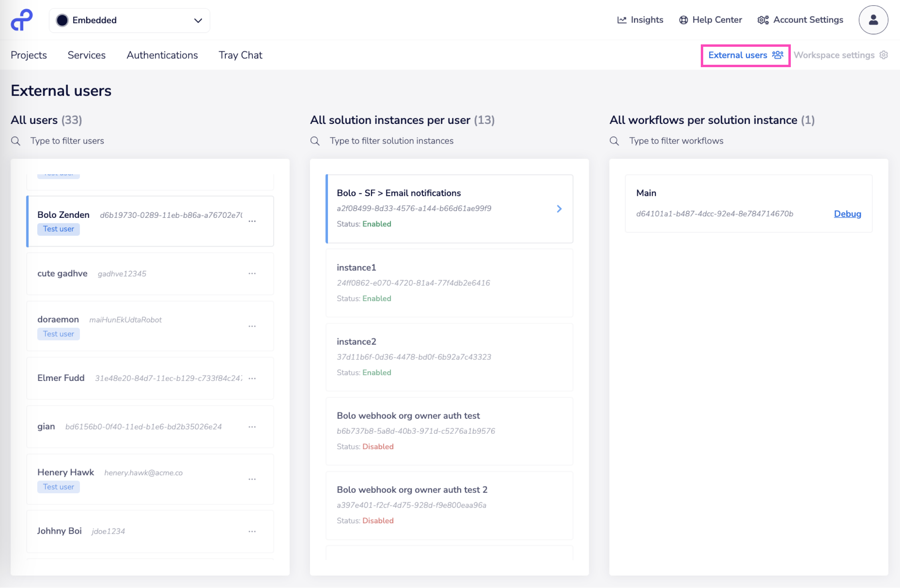Image resolution: width=900 pixels, height=588 pixels.
Task: Switch to the Projects tab
Action: [29, 55]
